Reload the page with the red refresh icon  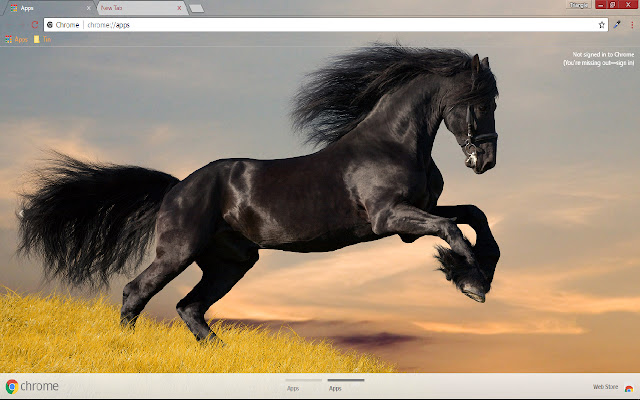[x=35, y=25]
